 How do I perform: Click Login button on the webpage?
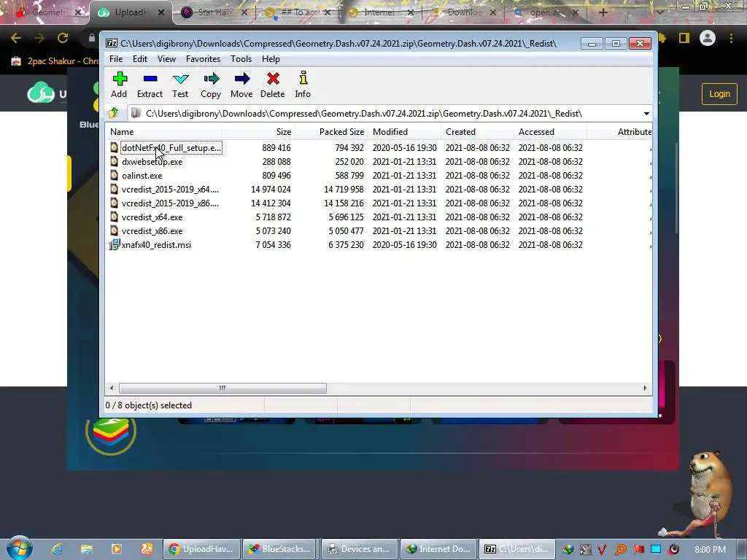point(719,94)
